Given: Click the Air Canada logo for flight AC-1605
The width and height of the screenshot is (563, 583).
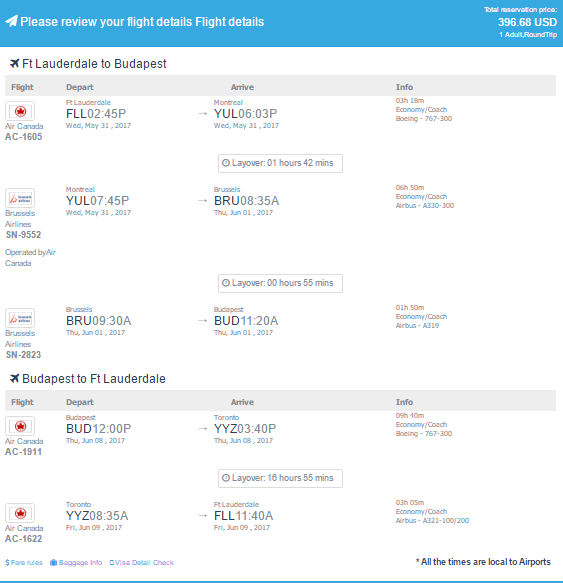Looking at the screenshot, I should [20, 111].
